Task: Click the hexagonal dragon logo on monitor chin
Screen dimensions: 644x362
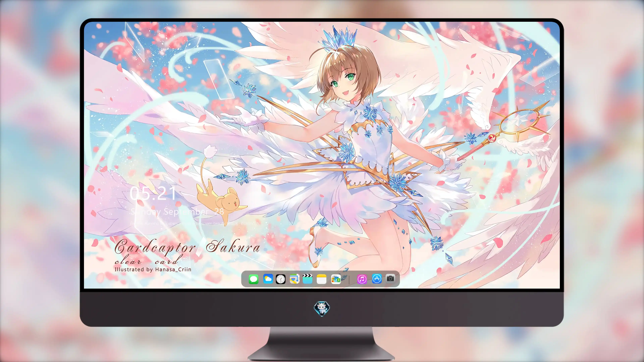Action: (x=322, y=309)
